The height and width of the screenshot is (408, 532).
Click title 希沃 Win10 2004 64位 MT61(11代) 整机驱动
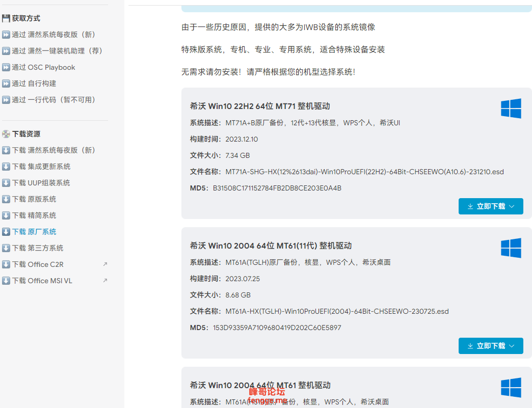(271, 246)
